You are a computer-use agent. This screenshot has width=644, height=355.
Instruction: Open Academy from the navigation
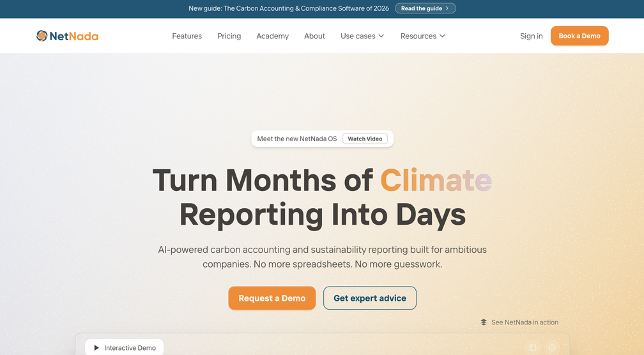tap(273, 36)
